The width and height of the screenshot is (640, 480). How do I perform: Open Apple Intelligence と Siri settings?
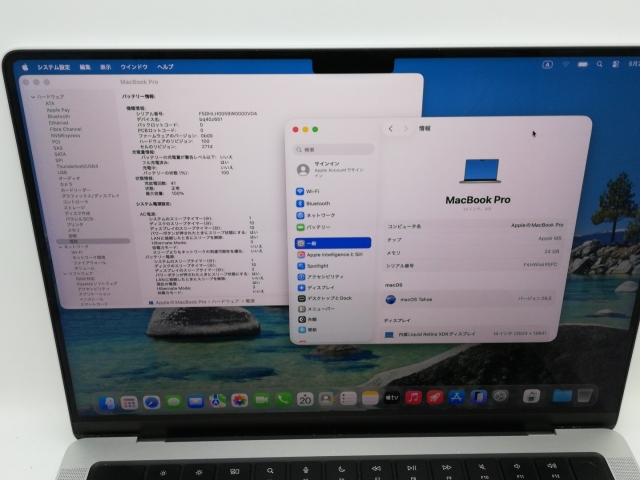[x=333, y=255]
